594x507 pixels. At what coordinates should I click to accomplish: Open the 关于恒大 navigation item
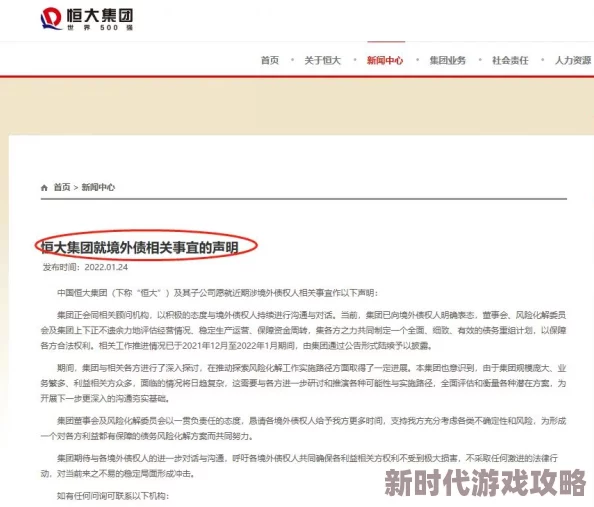(x=323, y=60)
